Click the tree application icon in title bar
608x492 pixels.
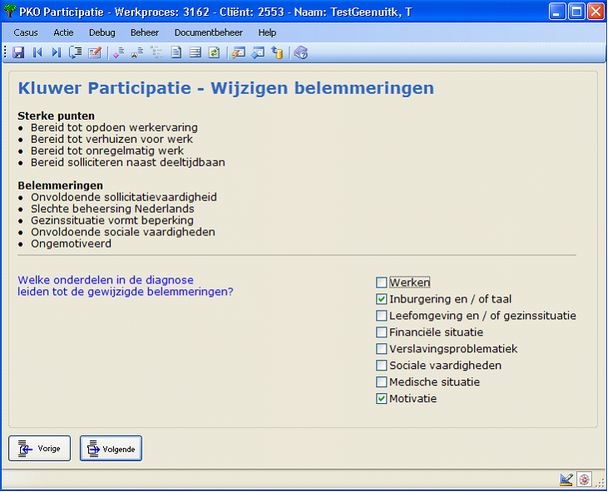click(10, 11)
